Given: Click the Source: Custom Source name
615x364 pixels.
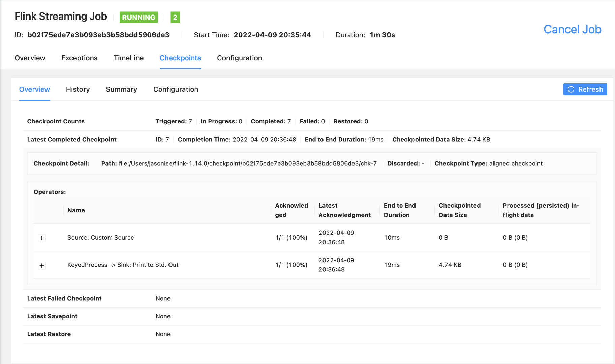Looking at the screenshot, I should 101,238.
